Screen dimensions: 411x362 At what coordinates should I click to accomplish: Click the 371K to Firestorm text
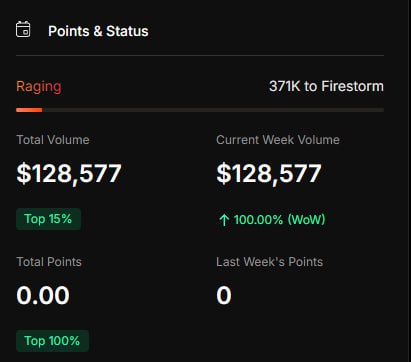pos(326,86)
